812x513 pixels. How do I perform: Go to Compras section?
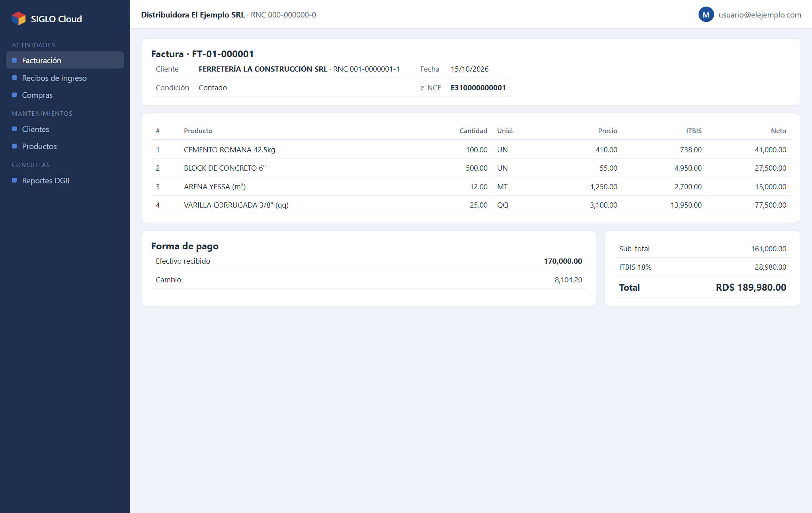pyautogui.click(x=65, y=95)
